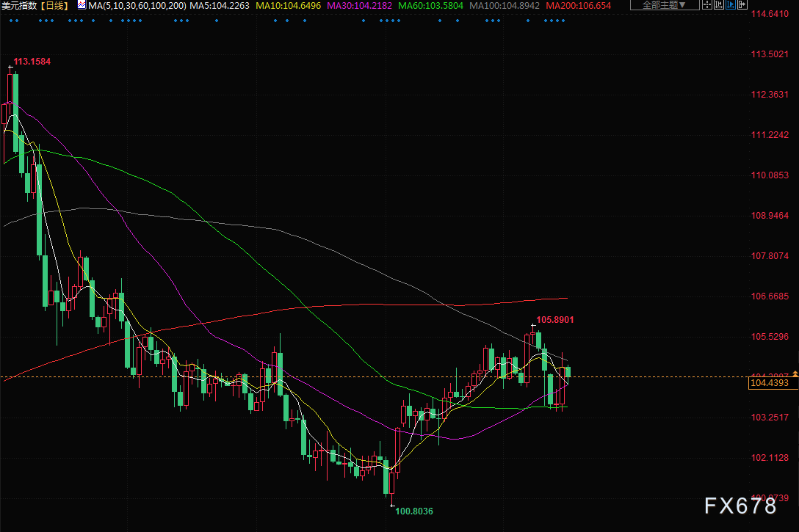
Task: Click the 107.8074 price axis label
Action: 770,255
